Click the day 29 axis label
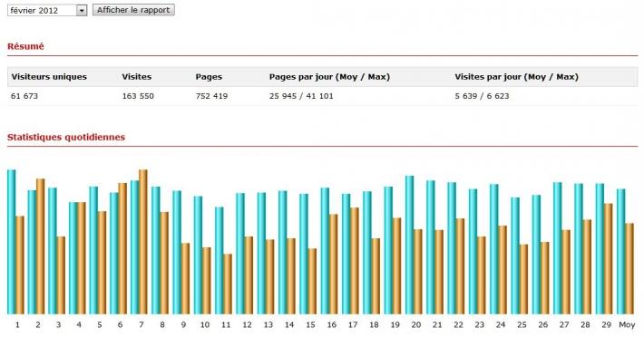 [606, 324]
